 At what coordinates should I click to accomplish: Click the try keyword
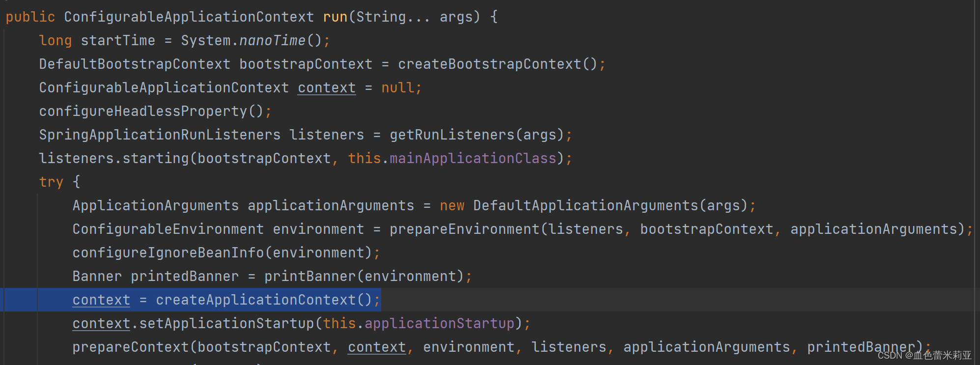51,182
